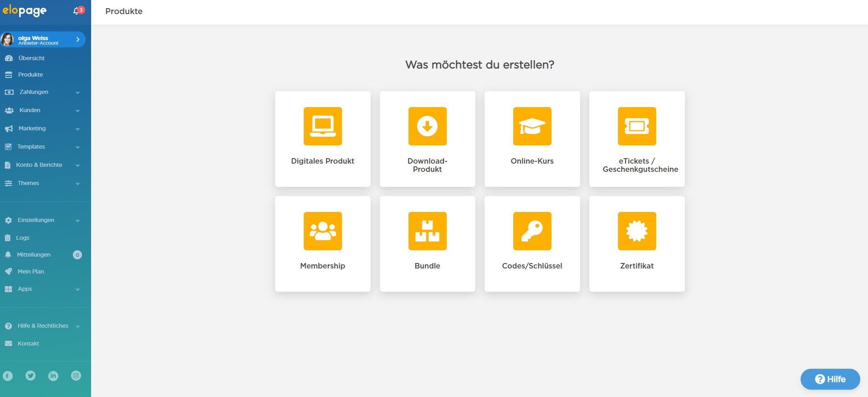The height and width of the screenshot is (397, 868).
Task: Select the Zertifikat badge icon
Action: [637, 231]
